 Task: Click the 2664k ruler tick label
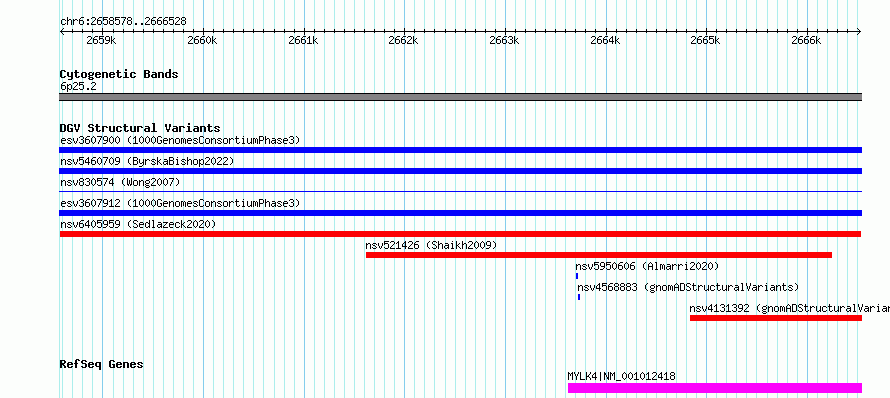tap(606, 41)
